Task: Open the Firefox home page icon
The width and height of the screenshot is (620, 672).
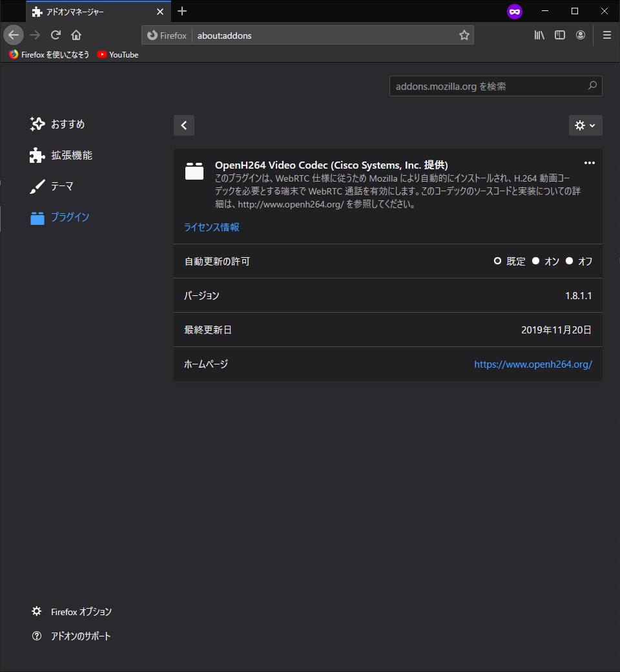Action: click(76, 35)
